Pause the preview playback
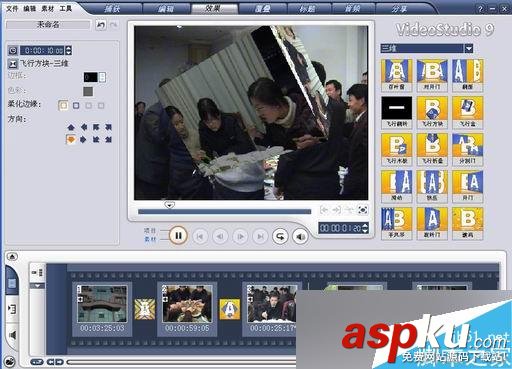 click(178, 236)
